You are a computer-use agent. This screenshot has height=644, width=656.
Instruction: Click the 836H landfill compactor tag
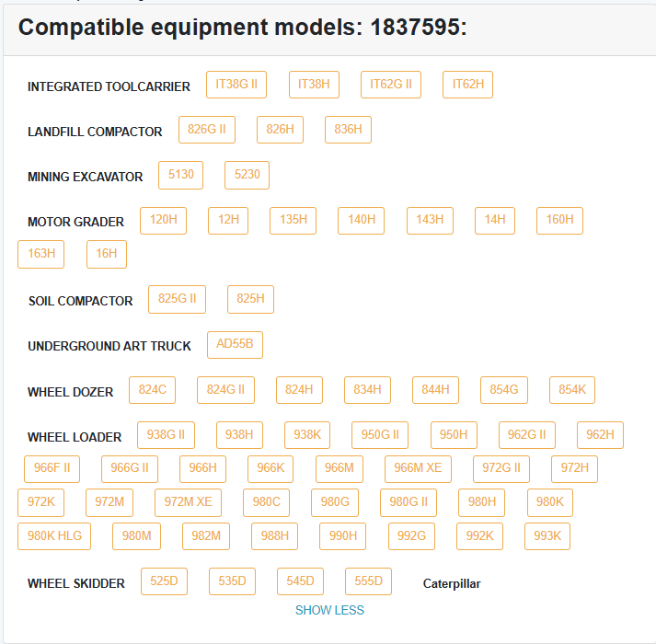[x=348, y=130]
